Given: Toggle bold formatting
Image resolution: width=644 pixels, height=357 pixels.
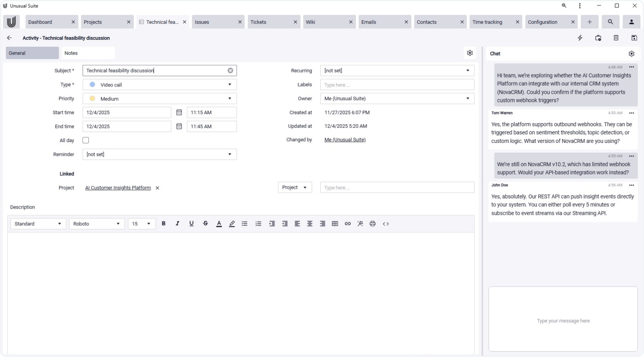Looking at the screenshot, I should 163,223.
